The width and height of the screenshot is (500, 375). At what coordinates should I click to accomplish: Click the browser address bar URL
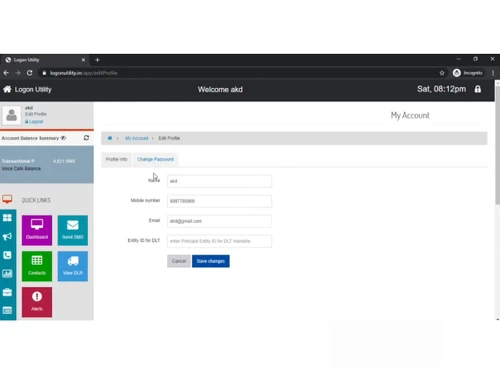[x=84, y=73]
